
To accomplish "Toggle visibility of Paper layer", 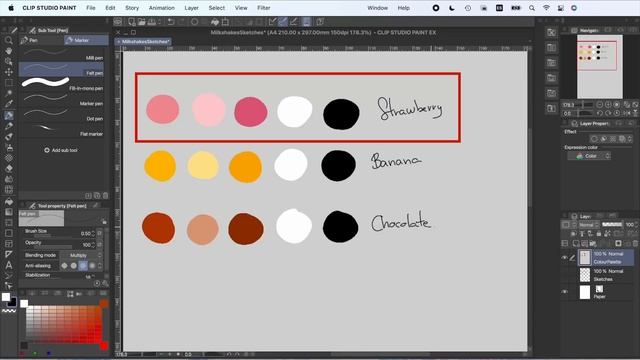I will (x=565, y=292).
